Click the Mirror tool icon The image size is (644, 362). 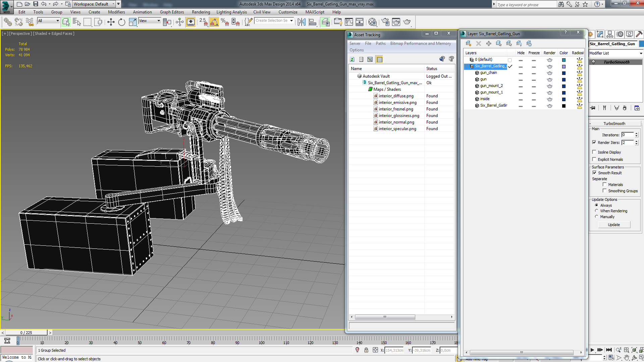[302, 22]
